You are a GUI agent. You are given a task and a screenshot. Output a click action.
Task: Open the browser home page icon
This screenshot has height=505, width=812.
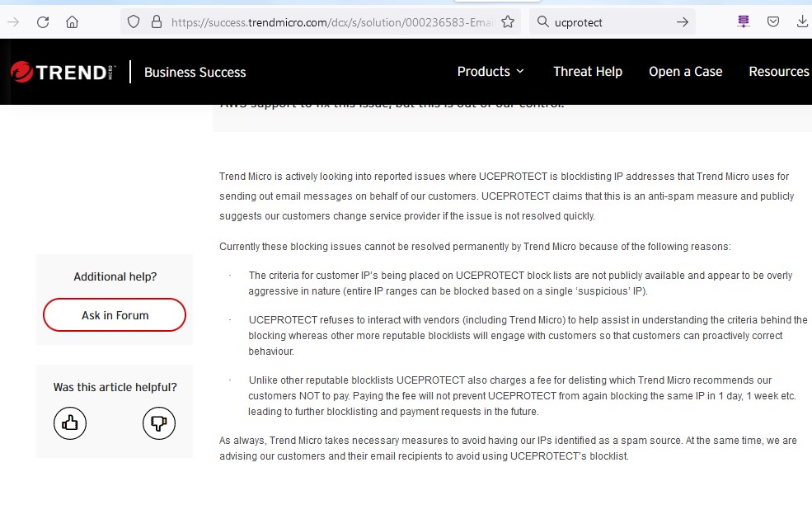coord(72,21)
